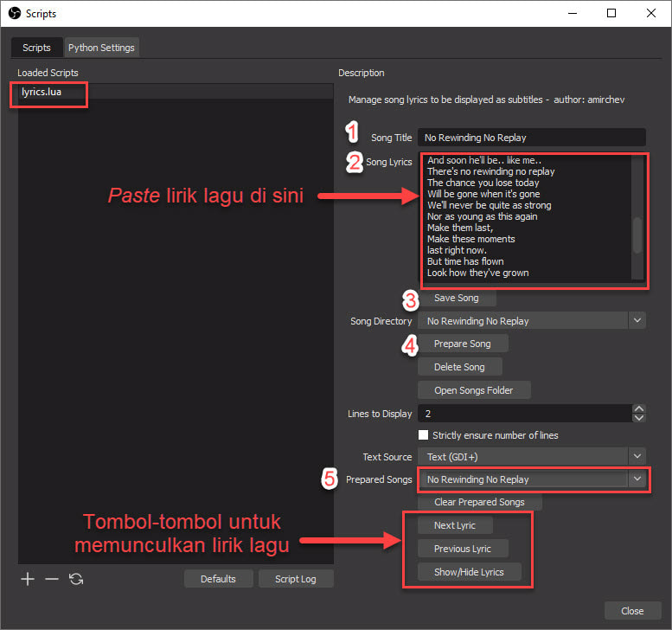Screen dimensions: 672x630
Task: Click the Lines to Display number field
Action: pos(525,414)
